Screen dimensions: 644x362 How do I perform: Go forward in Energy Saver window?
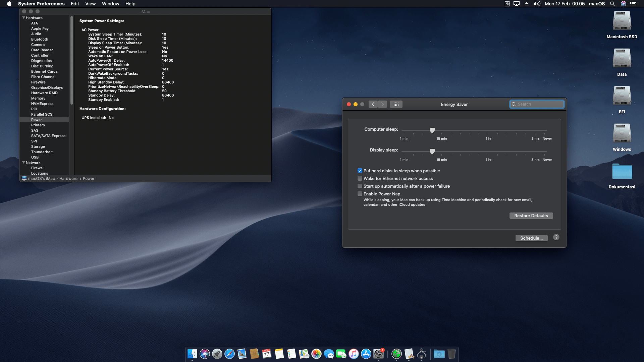pyautogui.click(x=382, y=104)
